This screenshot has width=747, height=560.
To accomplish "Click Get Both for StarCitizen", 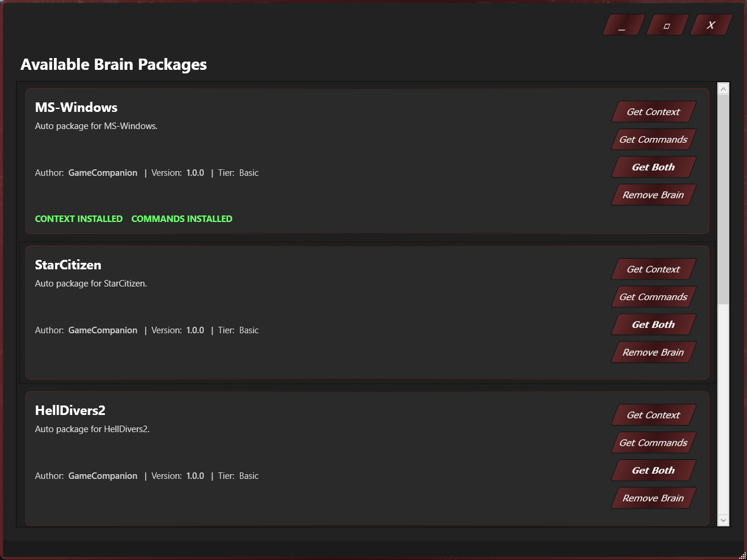I will (653, 324).
